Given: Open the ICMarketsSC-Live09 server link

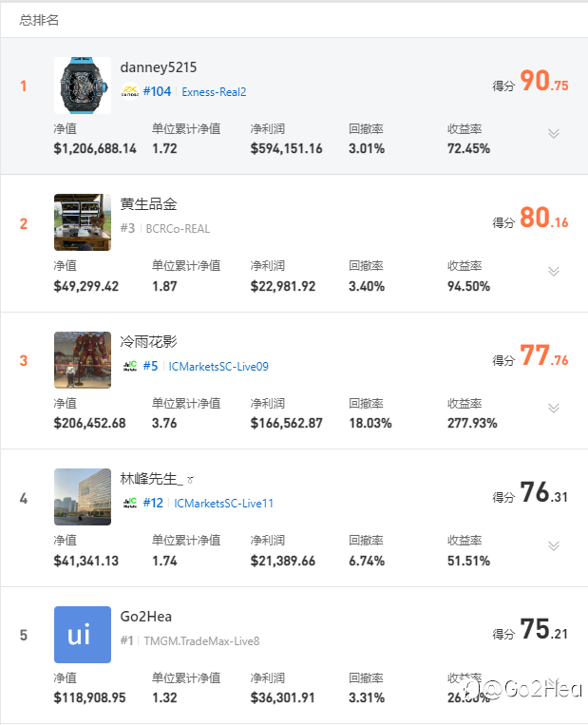Looking at the screenshot, I should [218, 367].
